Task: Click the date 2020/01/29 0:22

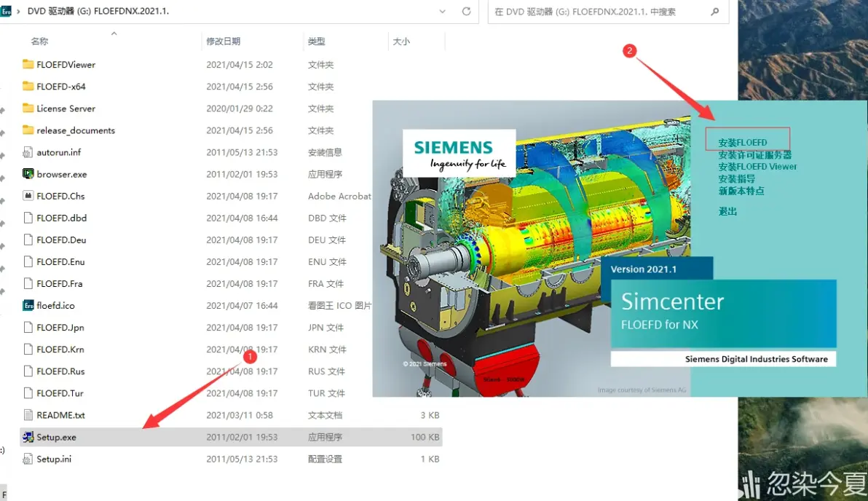Action: (240, 109)
